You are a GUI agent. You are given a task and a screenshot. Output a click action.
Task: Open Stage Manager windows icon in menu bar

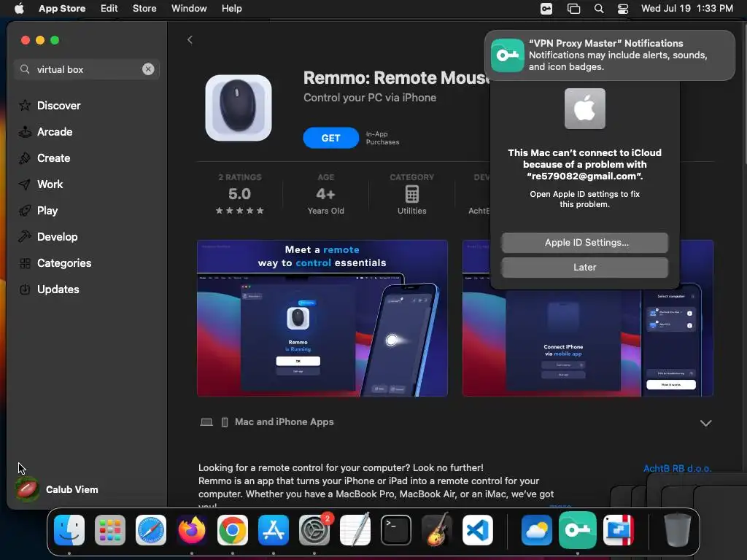click(x=573, y=9)
